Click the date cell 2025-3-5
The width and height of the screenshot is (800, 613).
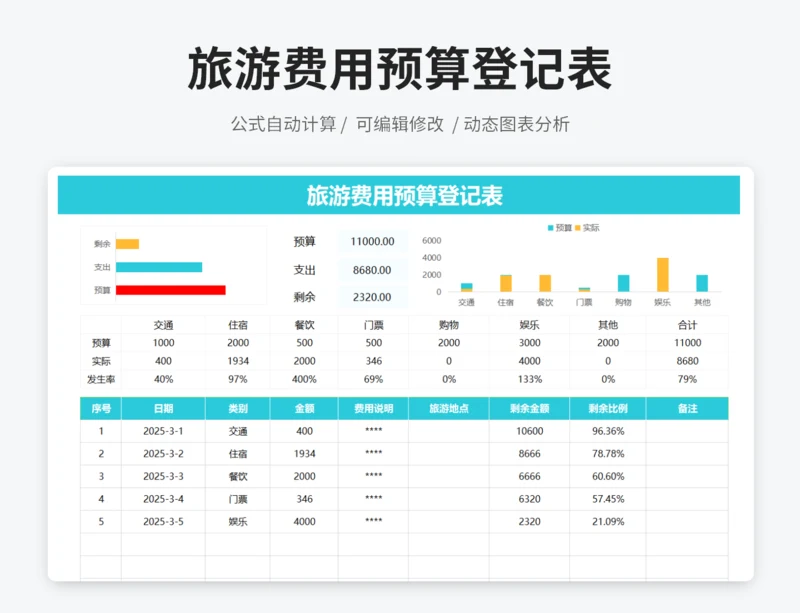coord(163,522)
